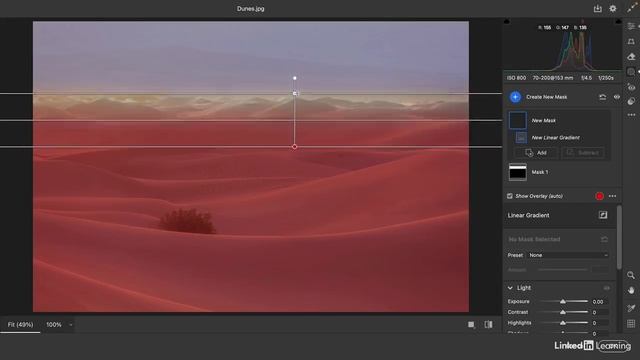Toggle the color sampler eyedropper tool
640x360 pixels.
tap(631, 308)
